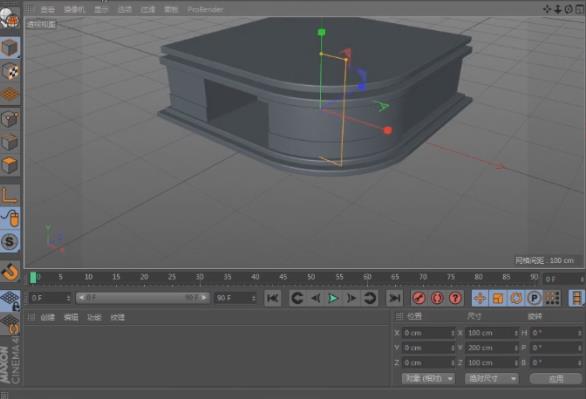Screen dimensions: 586x399
Task: Open the 绝对尺寸 size mode dropdown
Action: (x=492, y=378)
